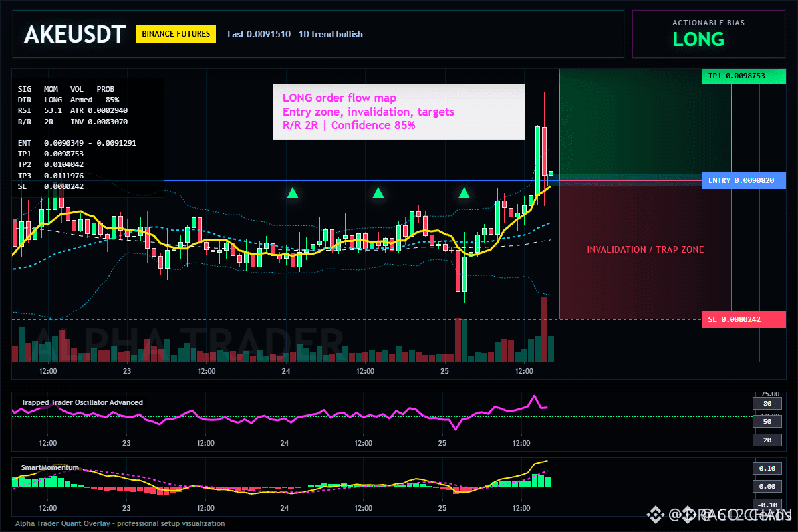
Task: Click the 0.10 level on SmartMomentum axis
Action: tap(767, 468)
